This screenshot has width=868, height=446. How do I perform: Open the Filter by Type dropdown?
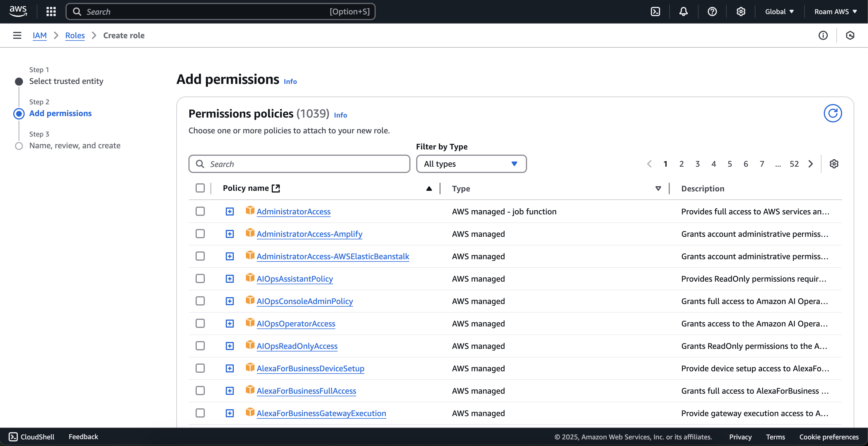(471, 164)
